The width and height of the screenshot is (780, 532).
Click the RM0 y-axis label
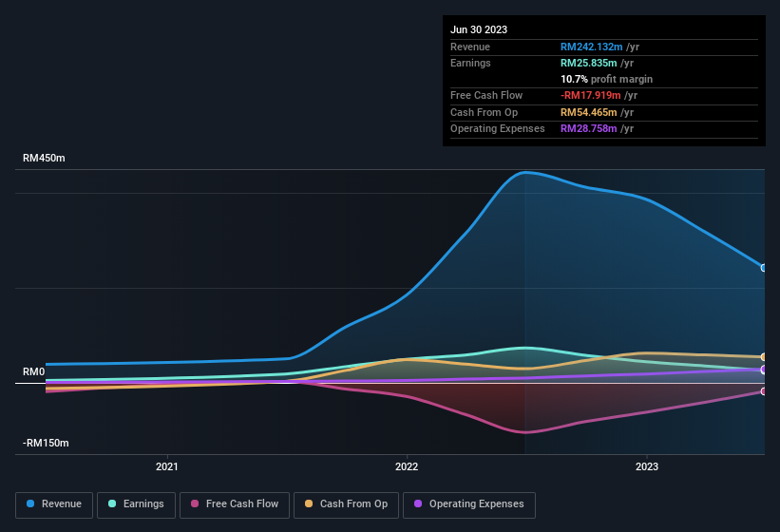pos(34,371)
